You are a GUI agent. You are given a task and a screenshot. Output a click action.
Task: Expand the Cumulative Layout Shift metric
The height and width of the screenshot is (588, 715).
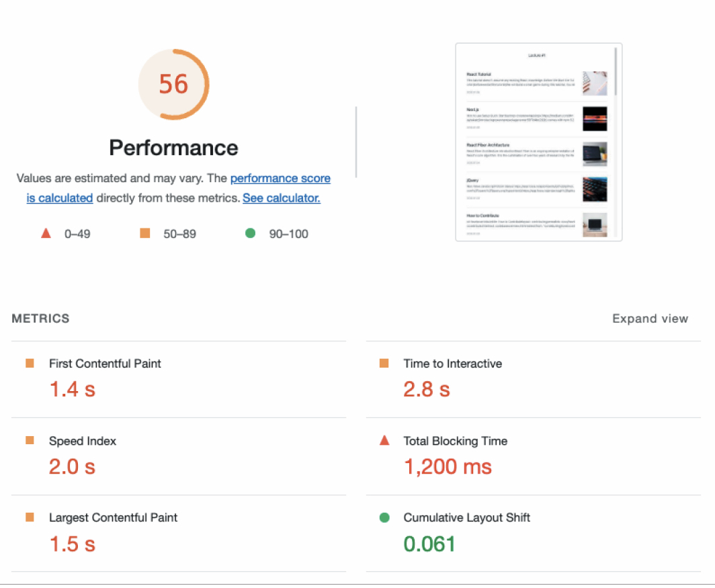tap(533, 533)
